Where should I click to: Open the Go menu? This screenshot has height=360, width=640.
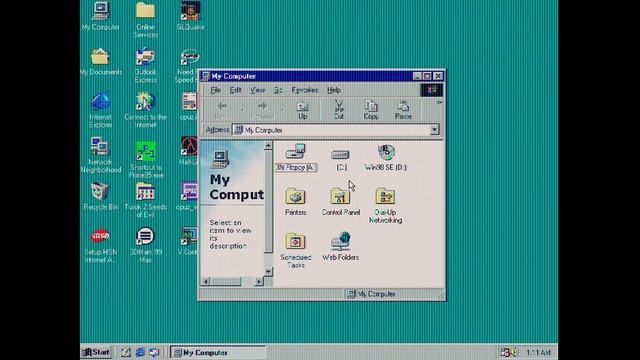click(278, 90)
